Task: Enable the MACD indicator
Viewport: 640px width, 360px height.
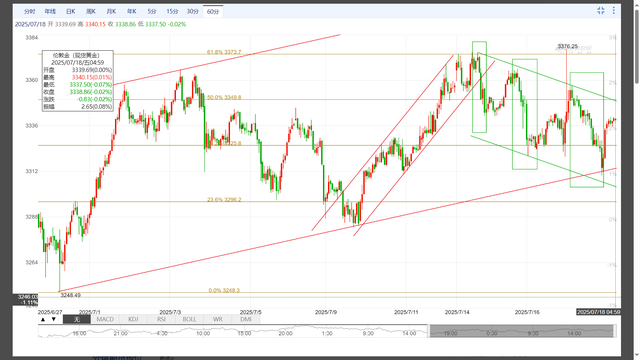Action: point(105,319)
